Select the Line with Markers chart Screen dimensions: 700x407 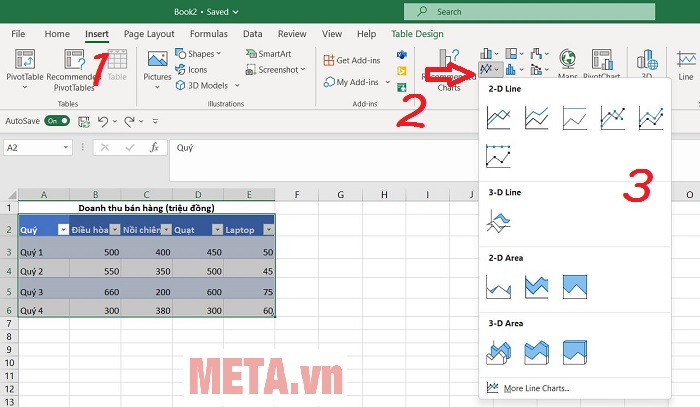(612, 118)
